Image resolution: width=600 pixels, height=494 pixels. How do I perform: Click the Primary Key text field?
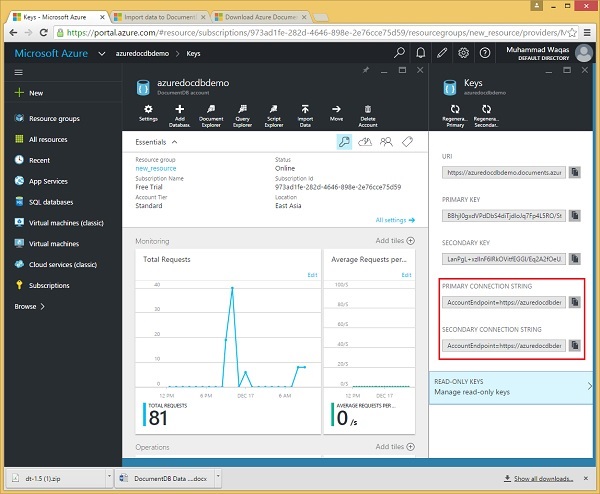[504, 216]
